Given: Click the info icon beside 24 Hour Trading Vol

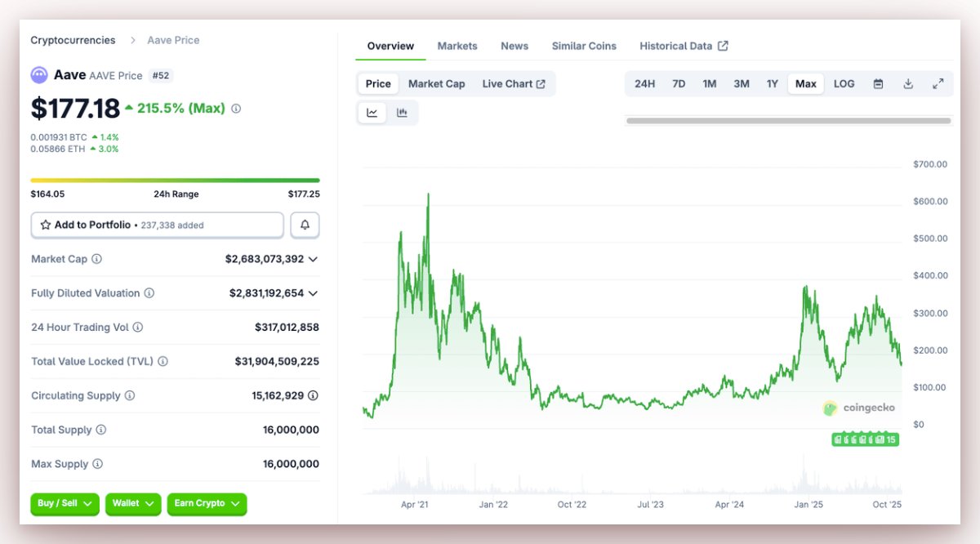Looking at the screenshot, I should [x=138, y=328].
